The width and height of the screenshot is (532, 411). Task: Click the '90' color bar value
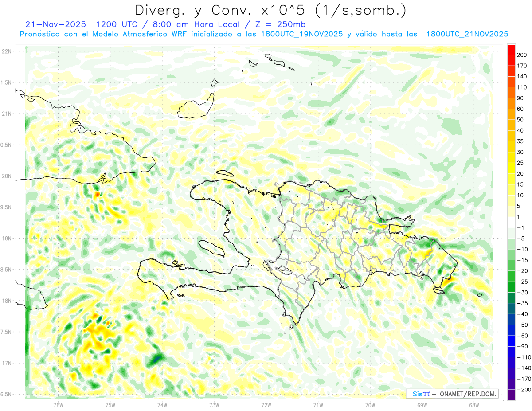pyautogui.click(x=520, y=98)
